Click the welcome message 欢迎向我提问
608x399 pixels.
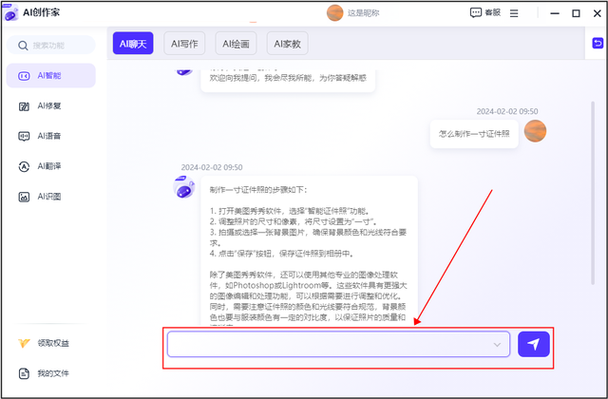click(x=288, y=78)
